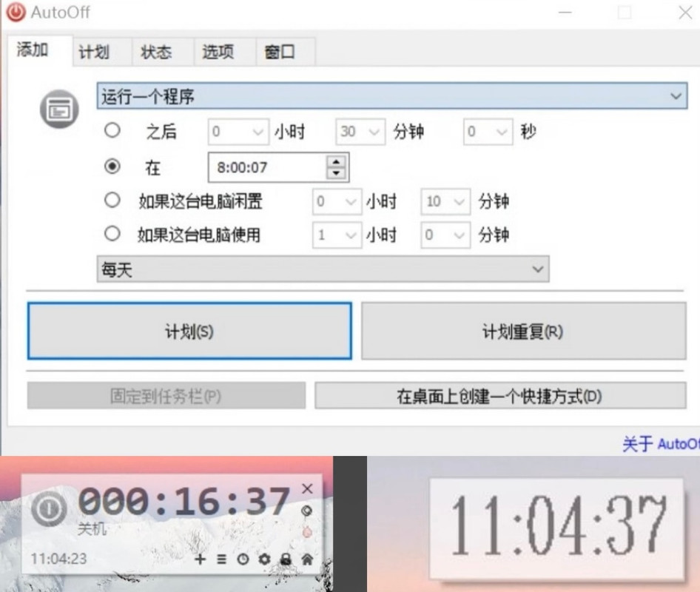Viewport: 700px width, 592px height.
Task: Click the 11:04:23 time in countdown widget
Action: point(58,559)
